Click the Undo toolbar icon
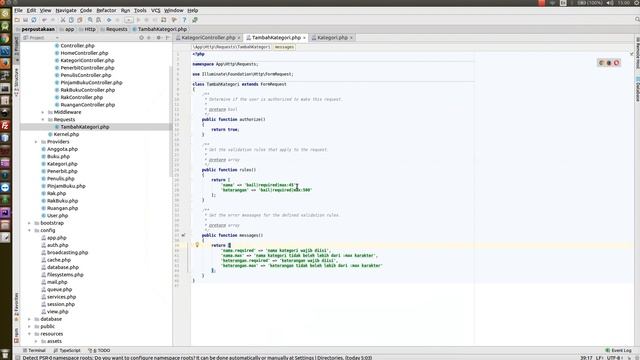Image resolution: width=640 pixels, height=360 pixels. point(44,20)
